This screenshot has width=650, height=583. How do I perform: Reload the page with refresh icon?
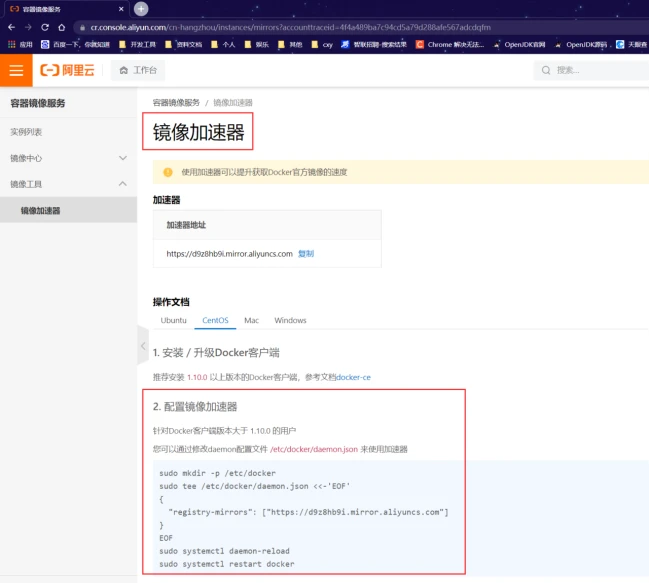click(45, 27)
